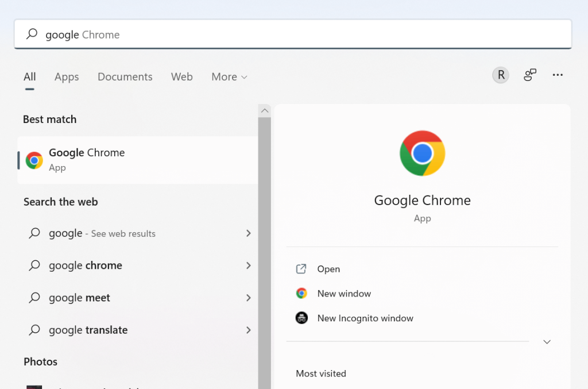
Task: Click the 'Best match' heading
Action: (x=50, y=120)
